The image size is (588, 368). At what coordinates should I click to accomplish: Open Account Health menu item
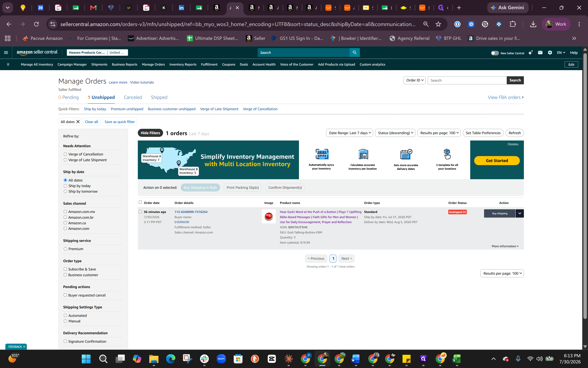click(264, 65)
